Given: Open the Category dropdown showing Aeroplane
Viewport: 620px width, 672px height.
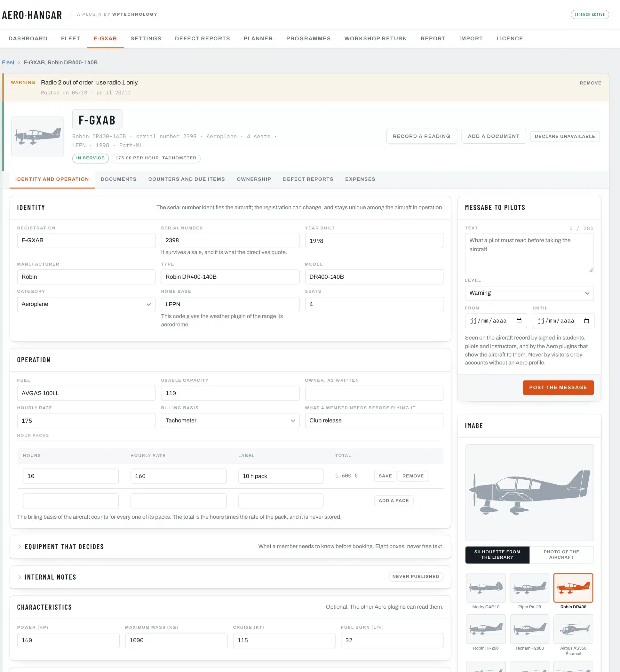Looking at the screenshot, I should click(86, 304).
